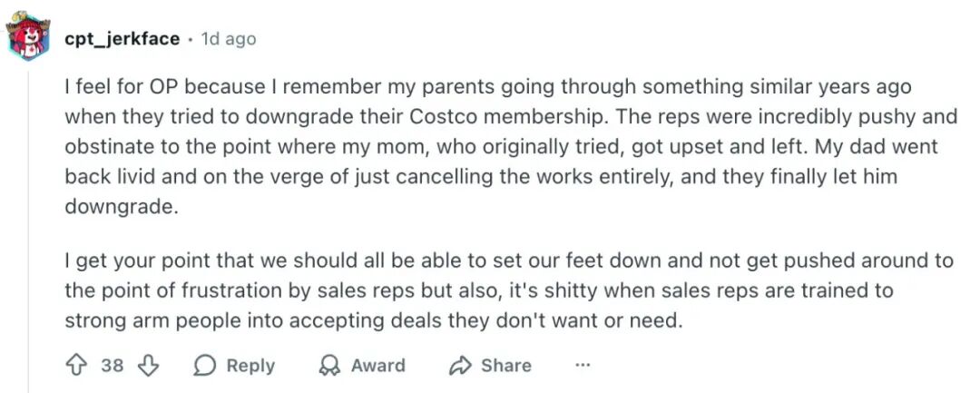Viewport: 980px width, 393px height.
Task: Click the Reply text label
Action: pos(250,366)
